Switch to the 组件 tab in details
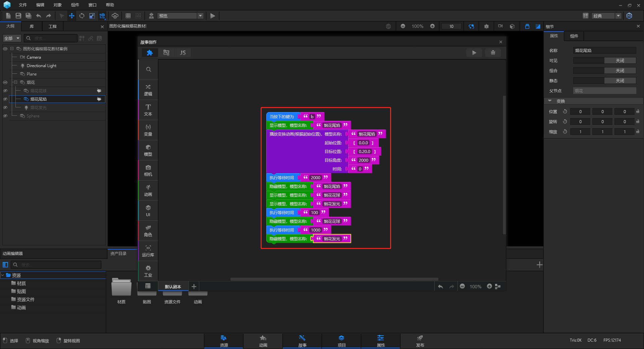The image size is (644, 349). point(574,36)
